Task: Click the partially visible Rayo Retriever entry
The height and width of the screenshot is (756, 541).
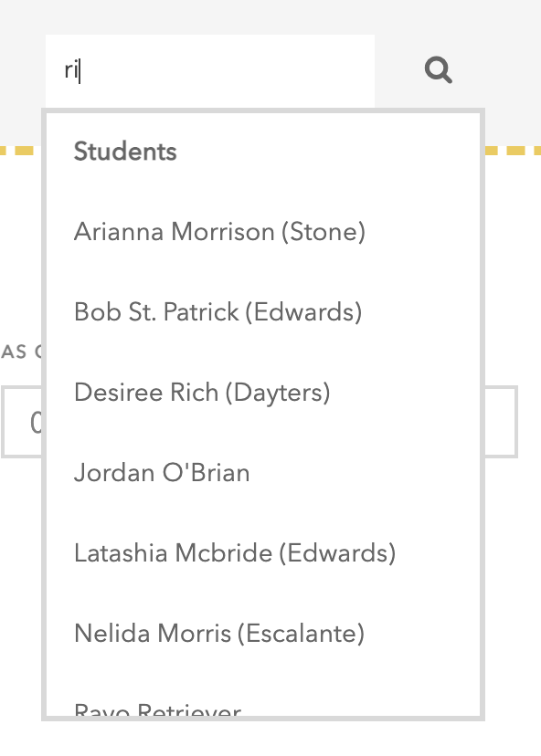Action: (x=157, y=709)
